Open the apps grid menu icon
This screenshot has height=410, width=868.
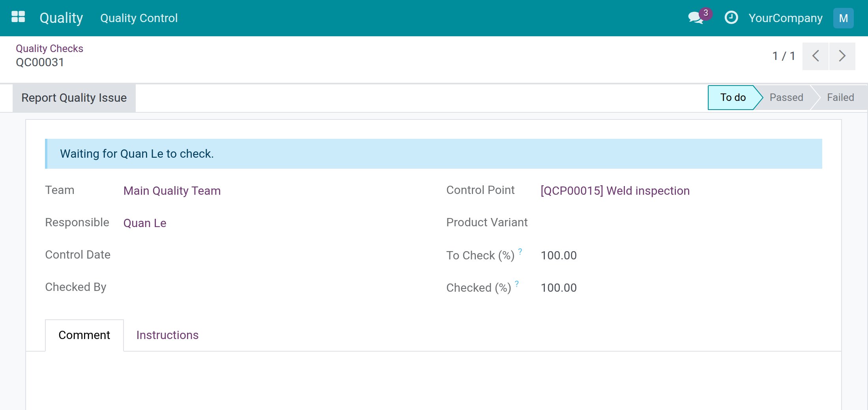(x=18, y=17)
